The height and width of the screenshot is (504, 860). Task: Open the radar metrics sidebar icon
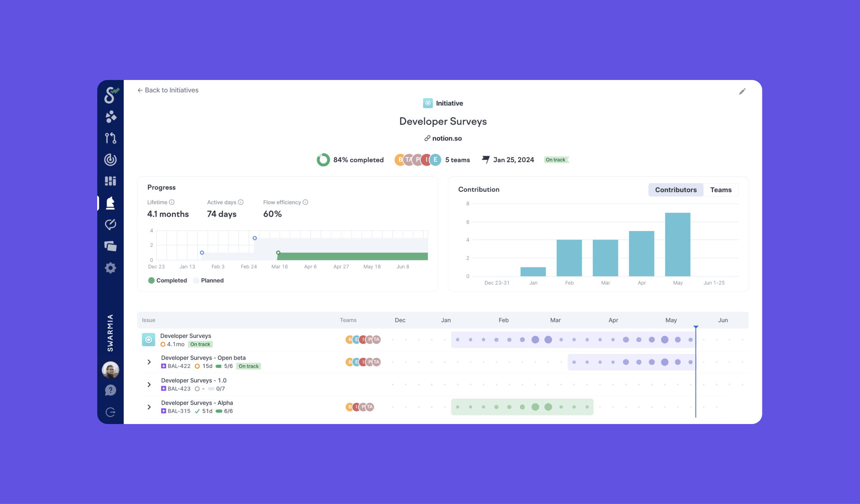(x=111, y=160)
